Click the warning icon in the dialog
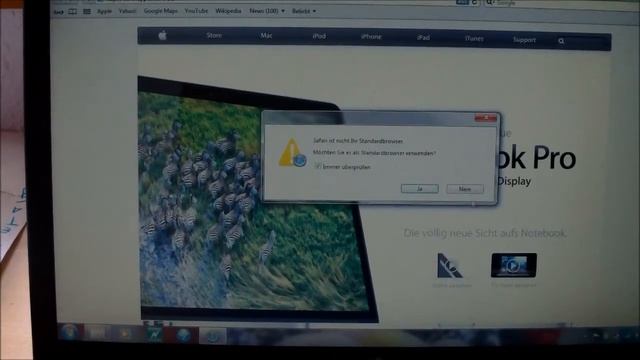Viewport: 640px width, 360px height. tap(292, 153)
